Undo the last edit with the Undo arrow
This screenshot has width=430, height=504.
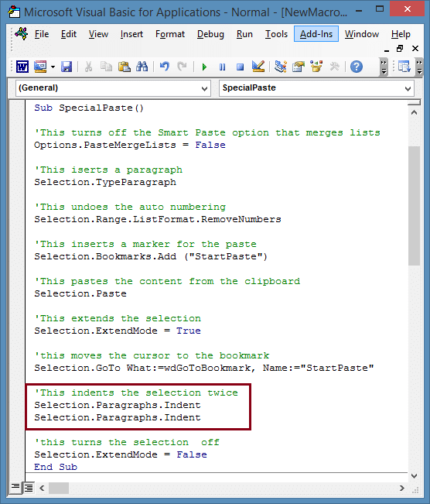tap(165, 67)
